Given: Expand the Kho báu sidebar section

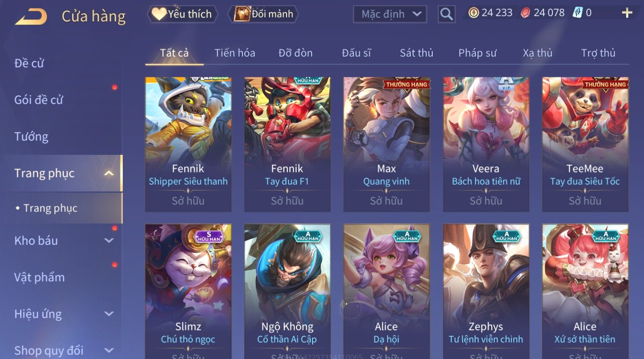Looking at the screenshot, I should pyautogui.click(x=109, y=241).
